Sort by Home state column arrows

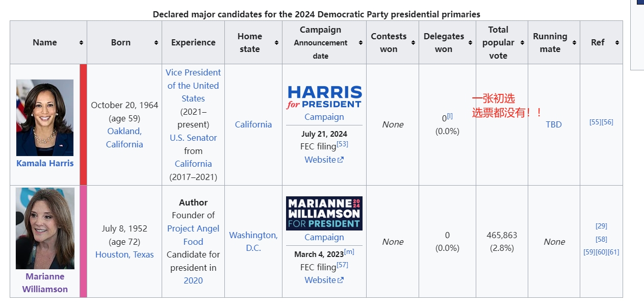276,43
